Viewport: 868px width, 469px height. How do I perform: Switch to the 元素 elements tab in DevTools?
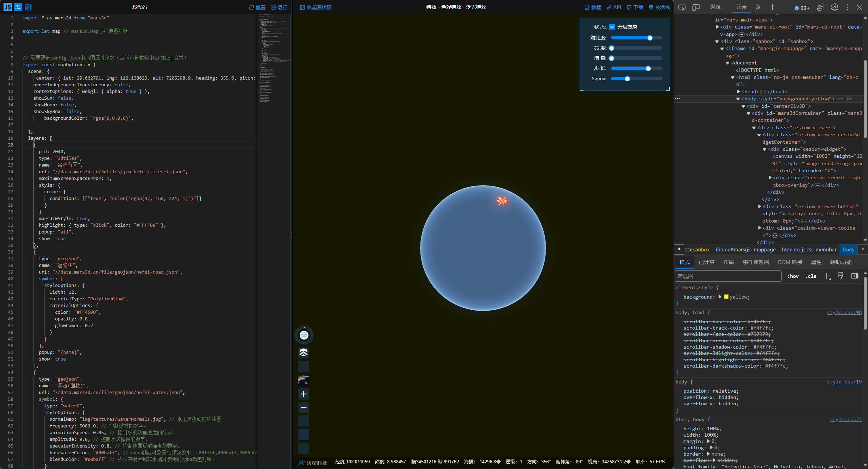pyautogui.click(x=741, y=7)
